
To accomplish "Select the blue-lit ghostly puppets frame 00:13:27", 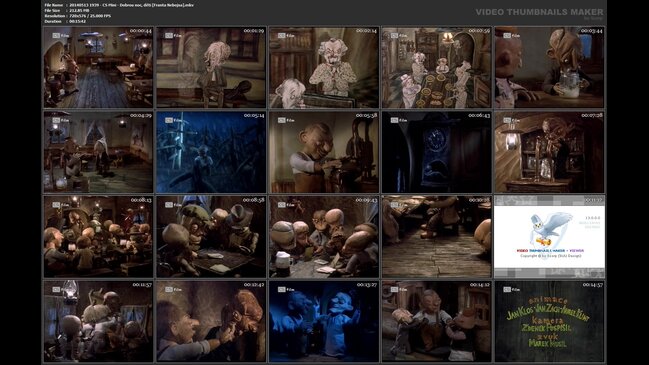I will pyautogui.click(x=324, y=321).
